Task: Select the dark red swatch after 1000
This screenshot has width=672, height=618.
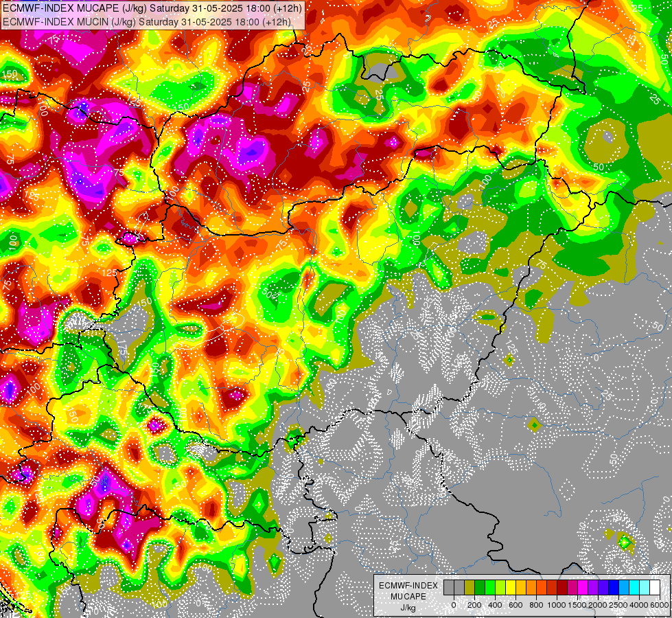Action: click(x=562, y=588)
